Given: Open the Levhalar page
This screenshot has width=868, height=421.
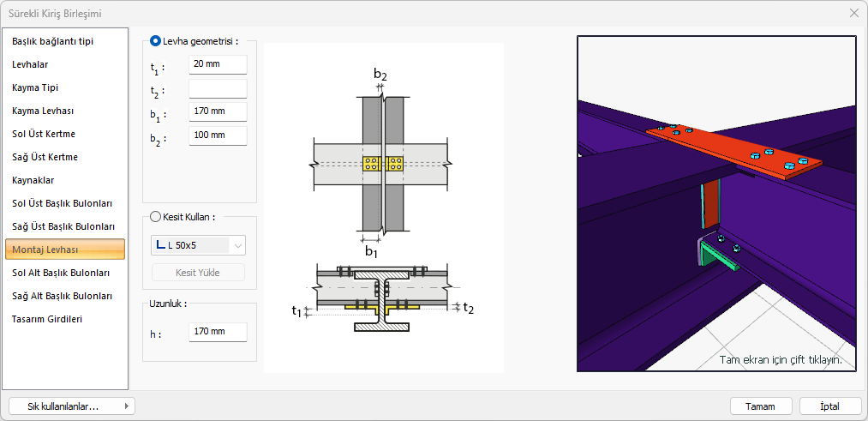Looking at the screenshot, I should click(65, 64).
